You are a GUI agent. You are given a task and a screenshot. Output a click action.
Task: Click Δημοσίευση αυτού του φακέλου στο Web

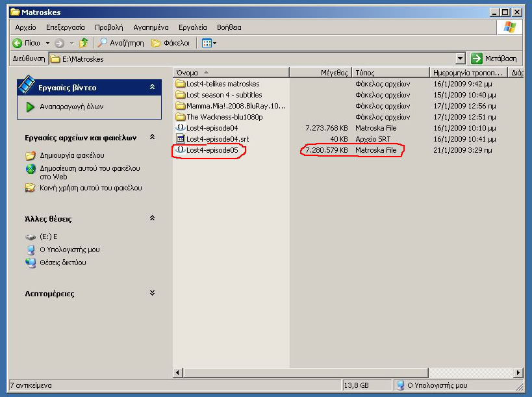coord(90,172)
